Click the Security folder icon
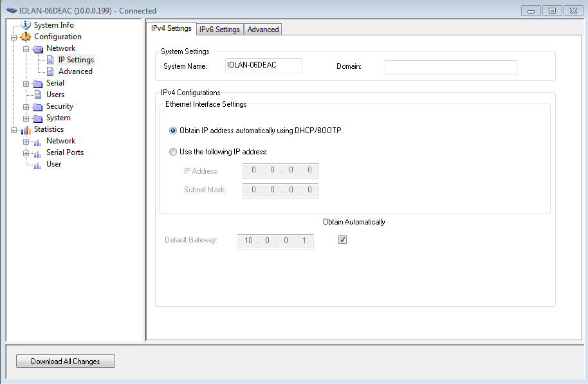This screenshot has width=588, height=384. click(x=37, y=107)
